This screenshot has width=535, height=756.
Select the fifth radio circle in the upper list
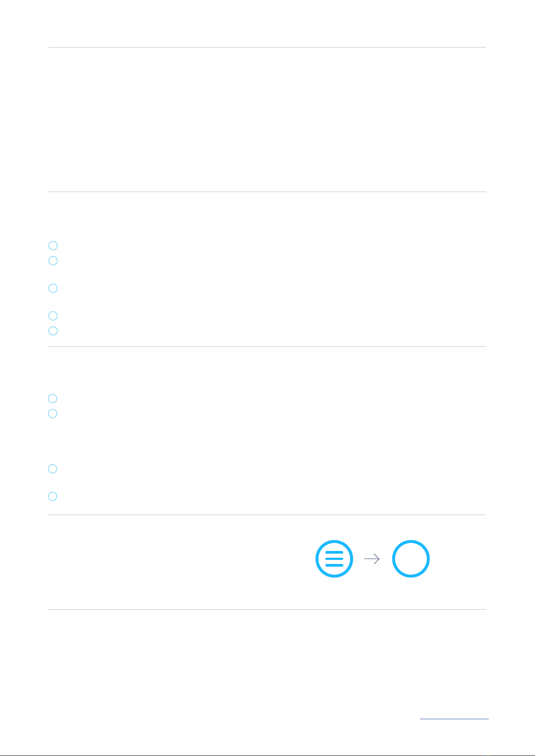coord(53,331)
